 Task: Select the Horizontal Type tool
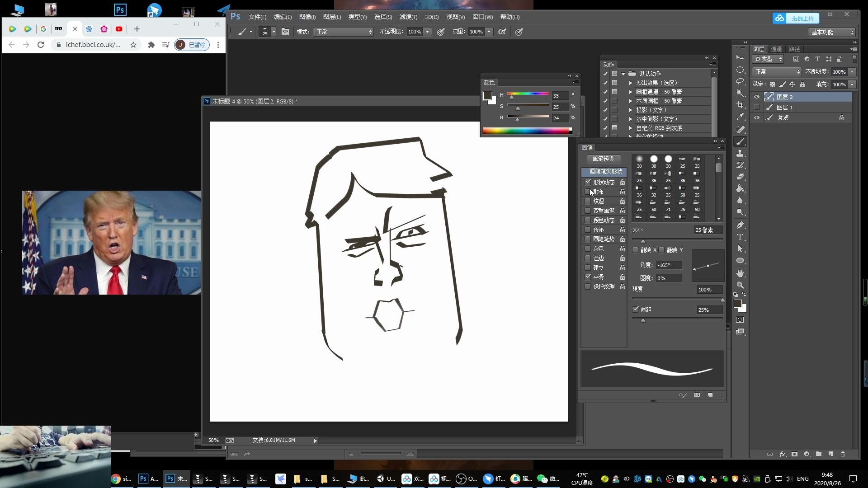(x=740, y=237)
